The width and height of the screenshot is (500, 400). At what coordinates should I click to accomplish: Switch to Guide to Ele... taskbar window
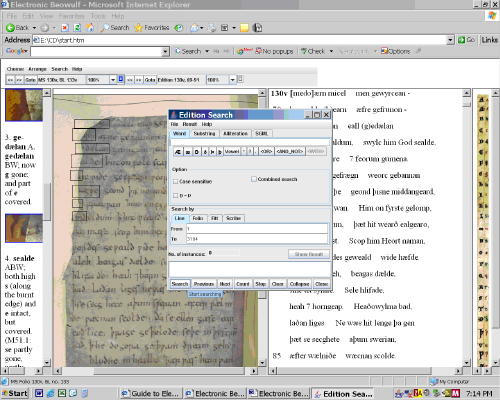click(151, 394)
